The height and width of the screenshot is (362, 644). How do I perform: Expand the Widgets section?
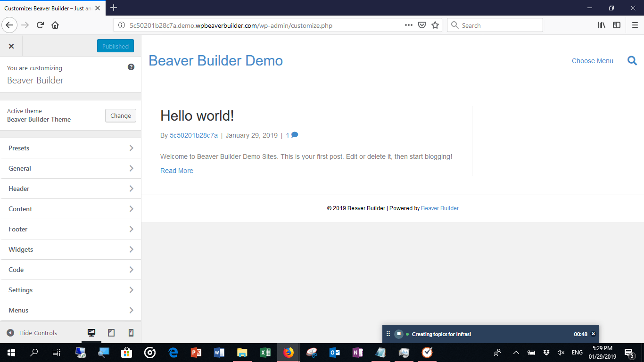point(71,249)
